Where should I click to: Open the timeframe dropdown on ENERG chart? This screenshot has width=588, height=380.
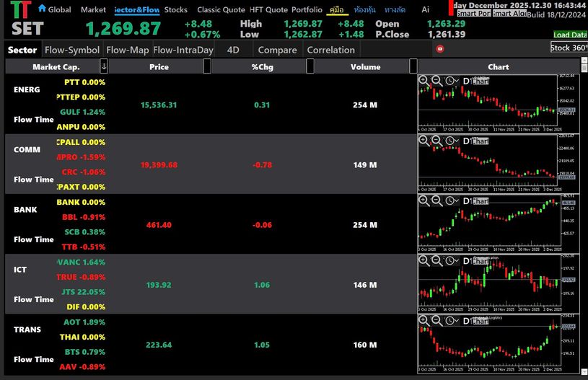[x=452, y=81]
